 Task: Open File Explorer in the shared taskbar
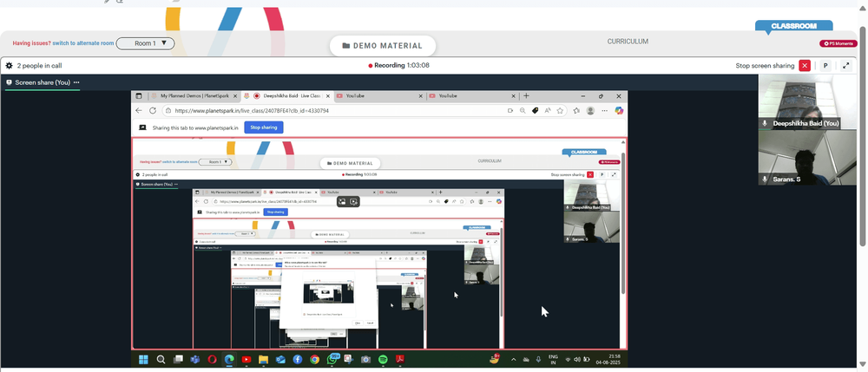click(264, 359)
